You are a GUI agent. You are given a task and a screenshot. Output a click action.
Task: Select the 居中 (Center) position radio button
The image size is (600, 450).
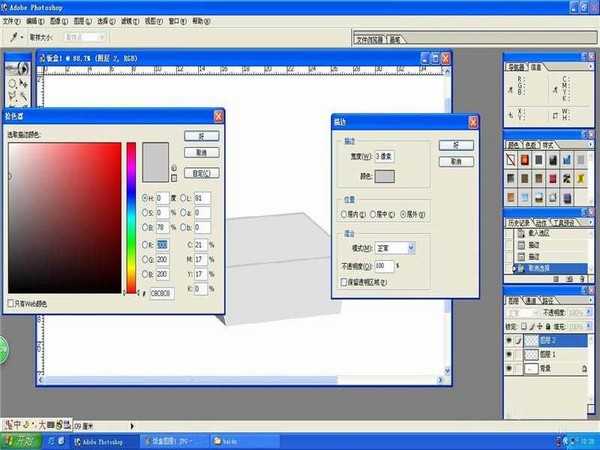pyautogui.click(x=373, y=215)
